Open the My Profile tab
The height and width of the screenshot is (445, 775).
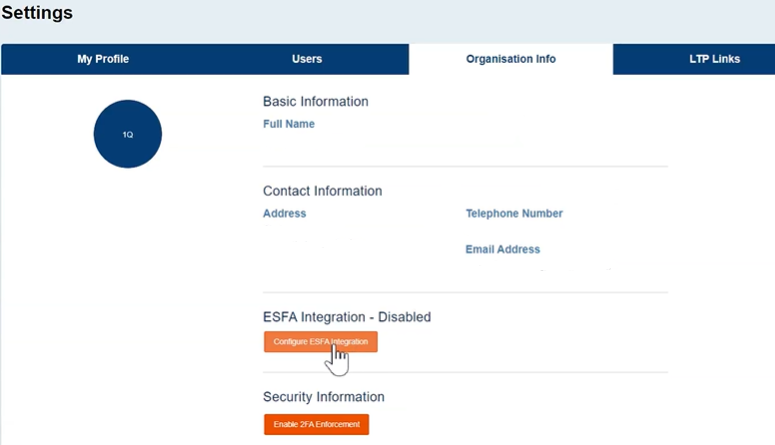[103, 59]
